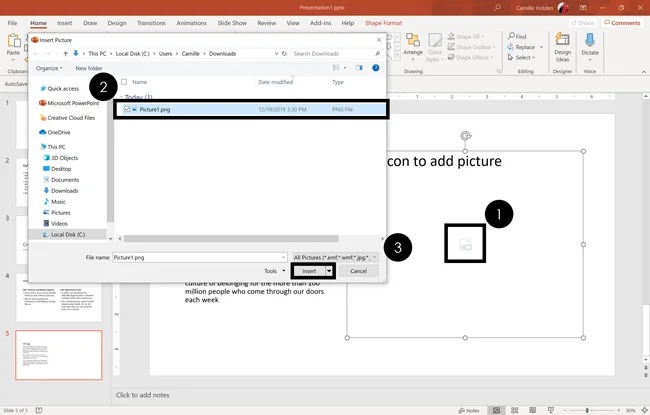The image size is (650, 415).
Task: Select Quick access in navigation pane
Action: coord(59,88)
